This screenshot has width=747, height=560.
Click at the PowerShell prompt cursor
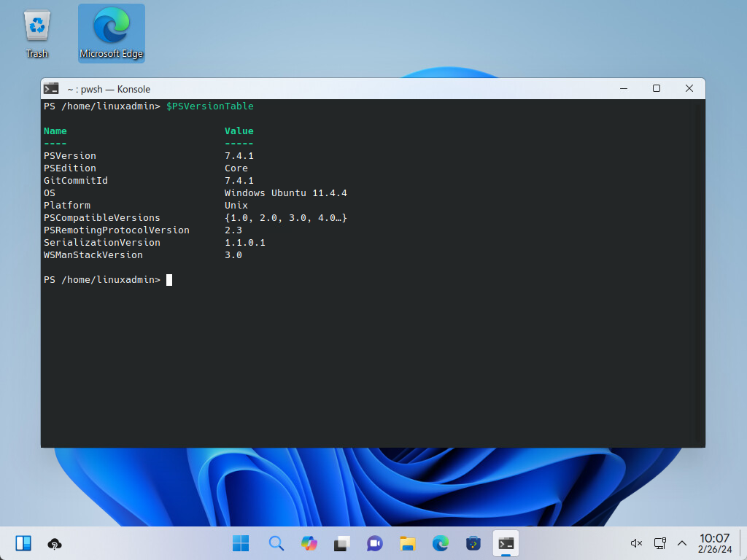169,280
